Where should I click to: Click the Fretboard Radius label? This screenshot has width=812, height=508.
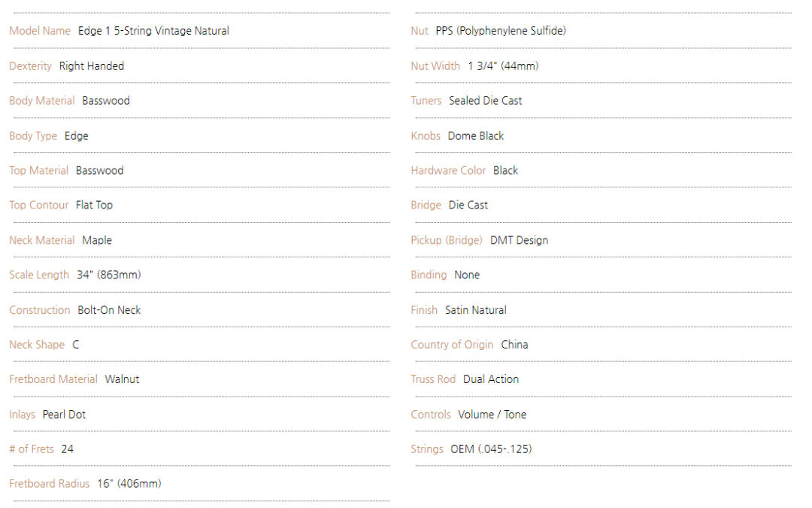coord(49,484)
